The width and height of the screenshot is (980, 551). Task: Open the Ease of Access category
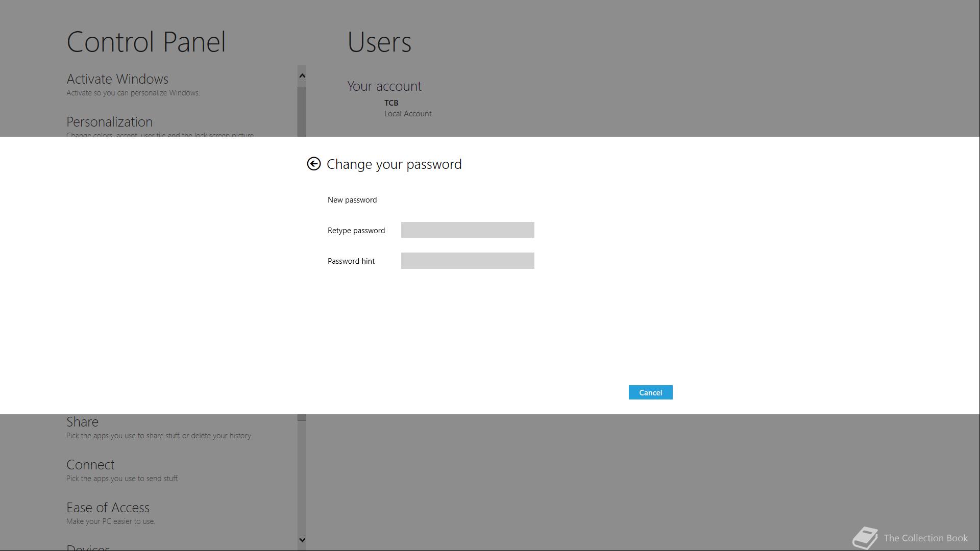[x=108, y=508]
